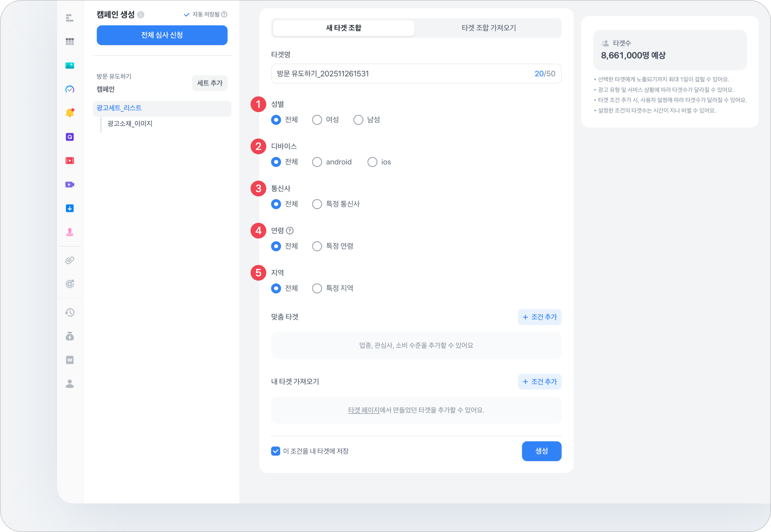
Task: Open the history clock icon in sidebar
Action: pos(70,313)
